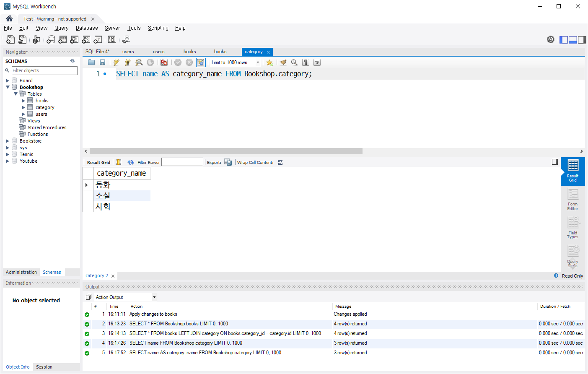This screenshot has width=588, height=374.
Task: Refresh schemas list icon in Navigator
Action: tap(73, 61)
